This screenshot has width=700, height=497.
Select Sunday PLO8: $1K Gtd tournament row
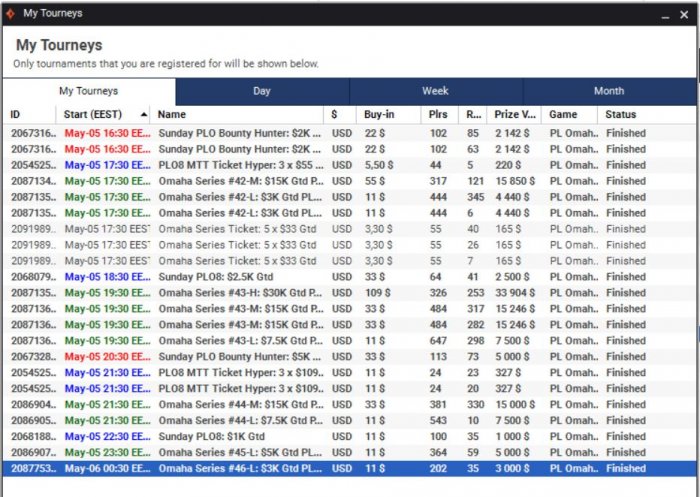tap(240, 436)
